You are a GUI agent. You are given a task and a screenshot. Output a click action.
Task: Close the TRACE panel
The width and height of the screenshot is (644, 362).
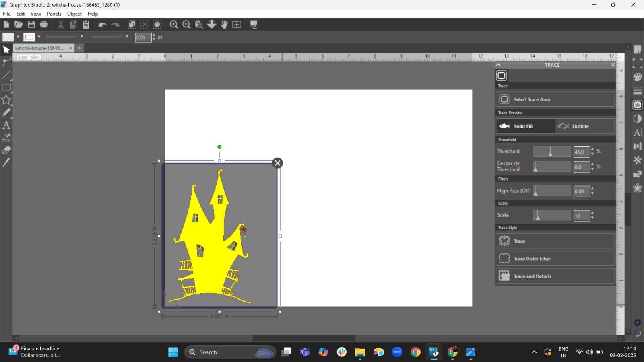613,65
